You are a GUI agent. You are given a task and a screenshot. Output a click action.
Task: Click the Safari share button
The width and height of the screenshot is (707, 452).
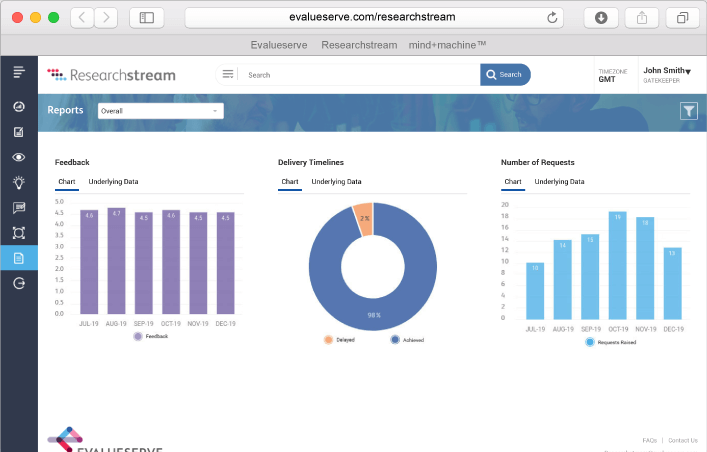click(x=642, y=18)
